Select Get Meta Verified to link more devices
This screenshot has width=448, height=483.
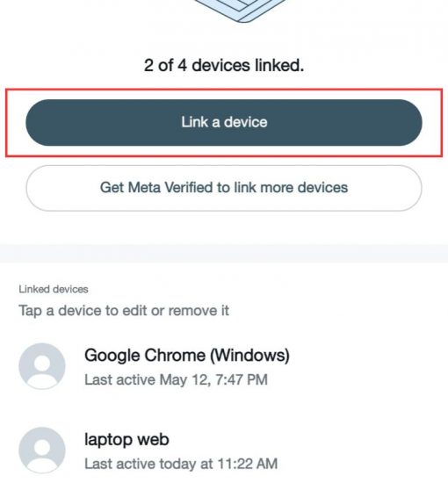pos(224,188)
